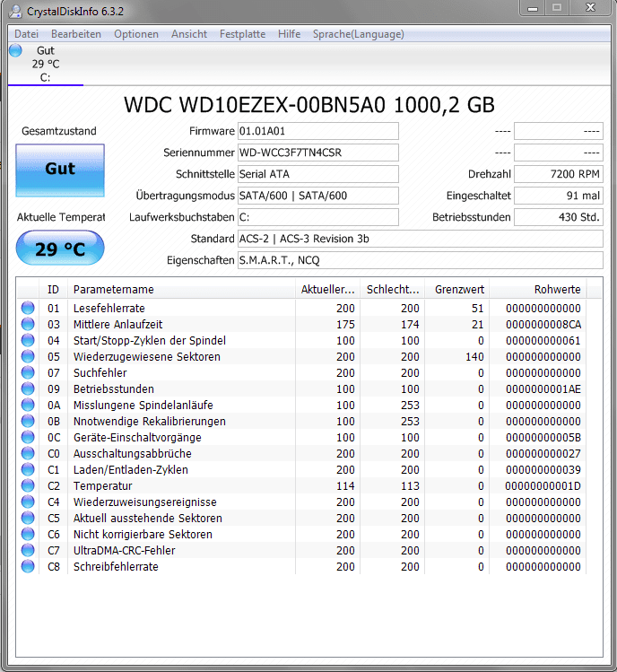Click the Grenzwert column header
This screenshot has width=617, height=672.
pyautogui.click(x=457, y=289)
